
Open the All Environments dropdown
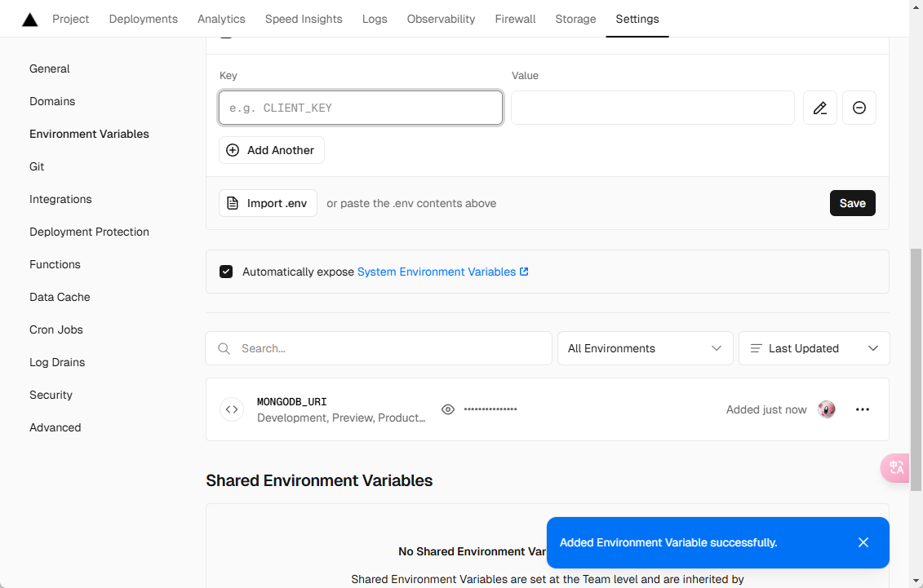pos(645,348)
